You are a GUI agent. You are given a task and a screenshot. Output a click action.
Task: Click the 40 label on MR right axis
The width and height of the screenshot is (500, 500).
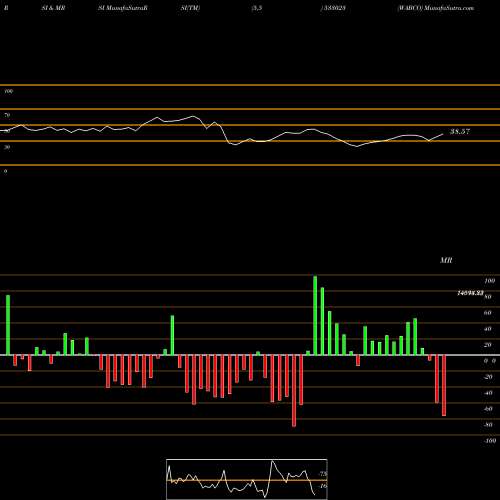(x=488, y=329)
